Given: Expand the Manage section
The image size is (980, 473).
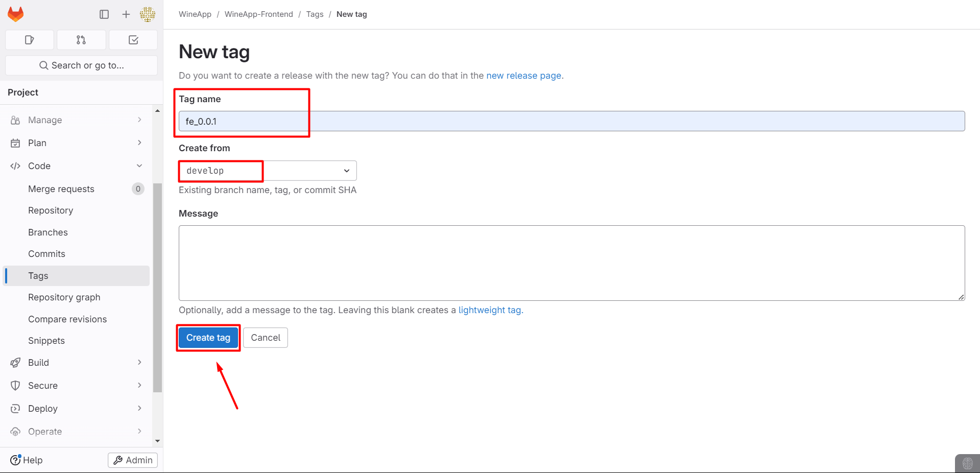Looking at the screenshot, I should tap(77, 120).
